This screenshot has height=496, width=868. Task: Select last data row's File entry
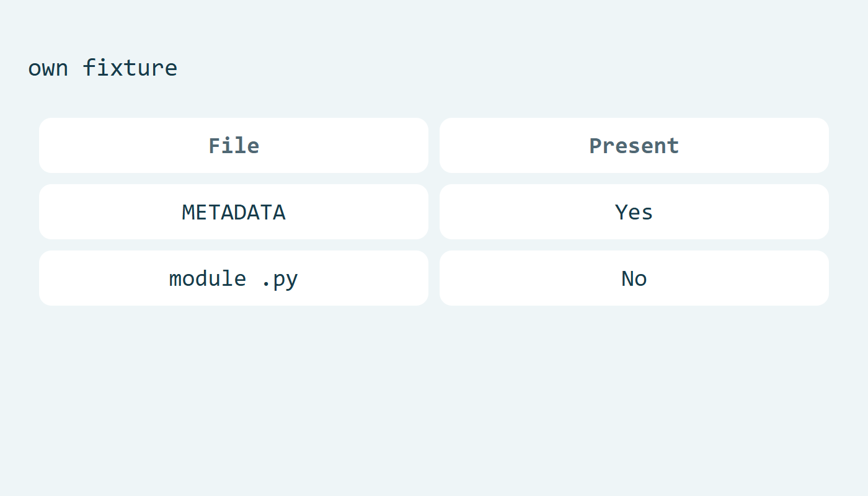point(234,278)
